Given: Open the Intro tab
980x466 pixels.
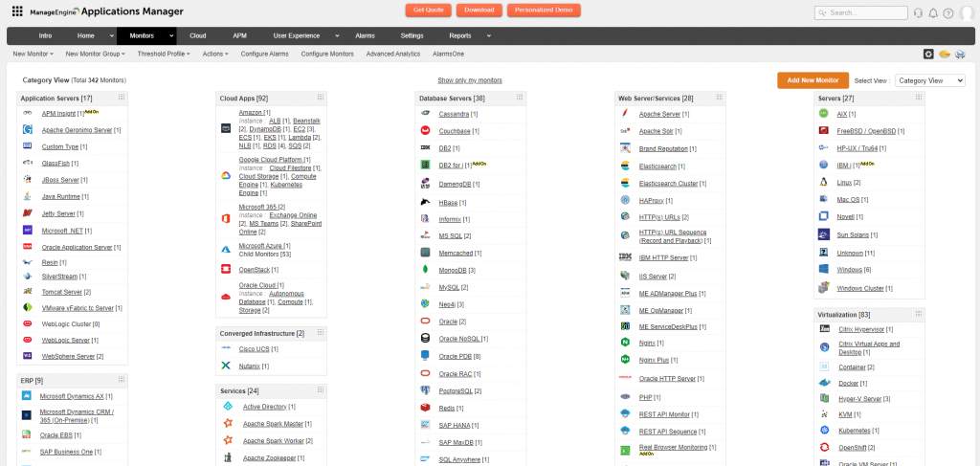Looking at the screenshot, I should click(46, 36).
